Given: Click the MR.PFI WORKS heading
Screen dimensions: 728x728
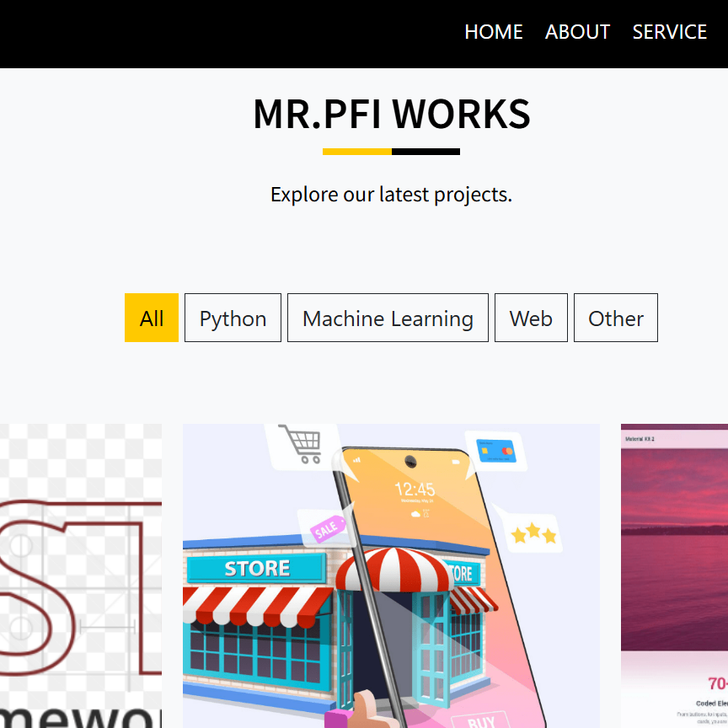Looking at the screenshot, I should 392,114.
